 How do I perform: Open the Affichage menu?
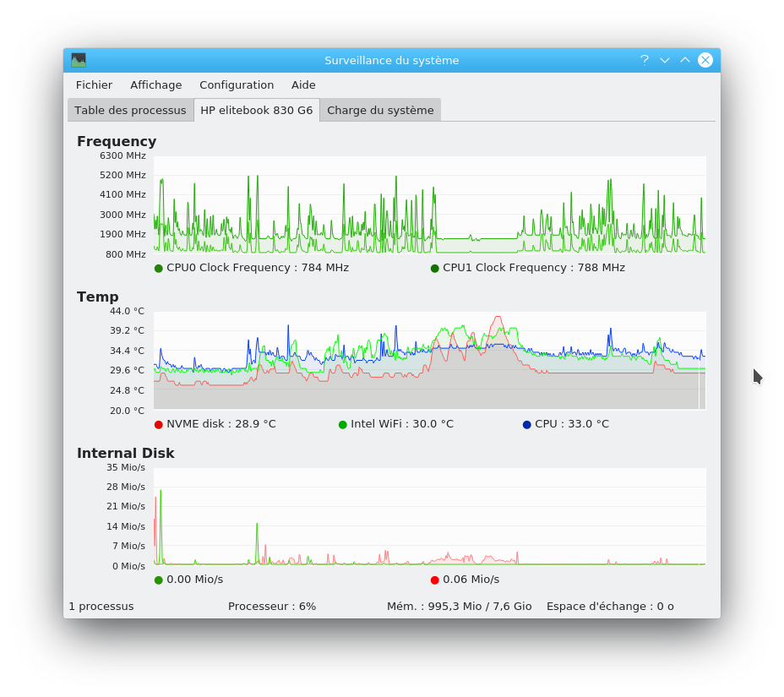tap(156, 85)
